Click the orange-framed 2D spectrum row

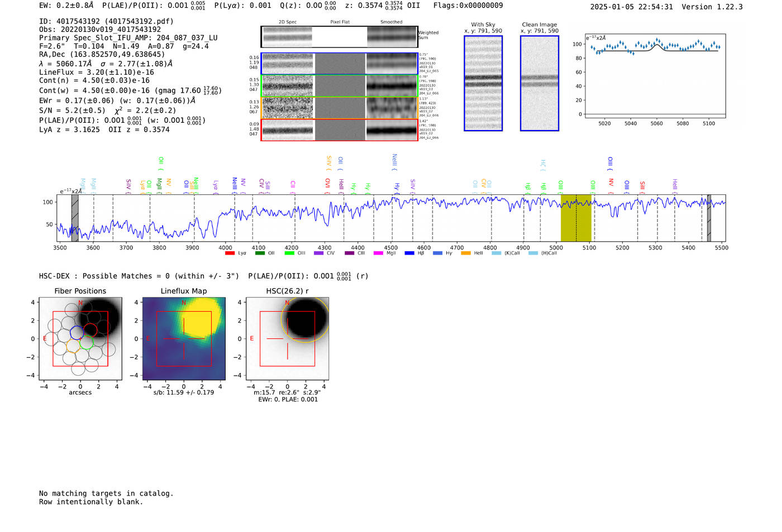pos(340,108)
